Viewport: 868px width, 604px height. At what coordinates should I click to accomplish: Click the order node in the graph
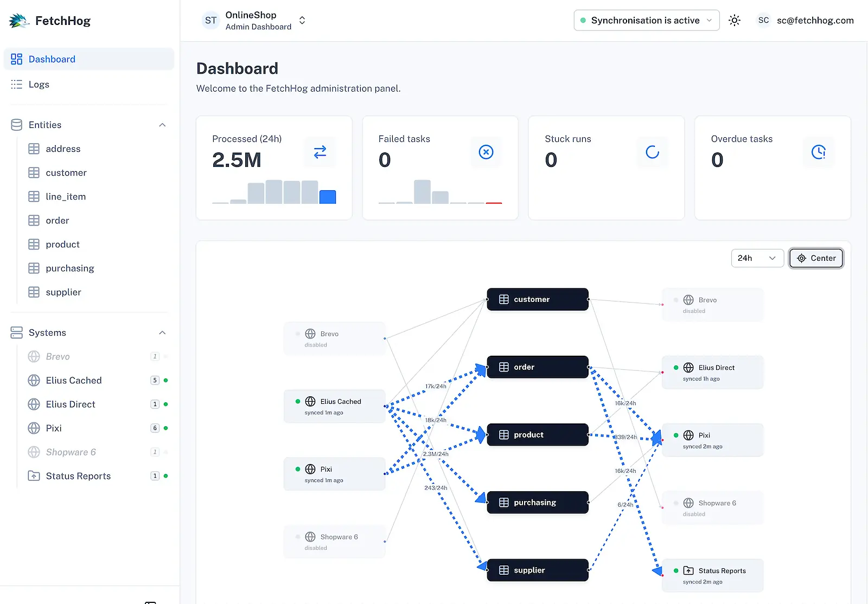pos(538,367)
